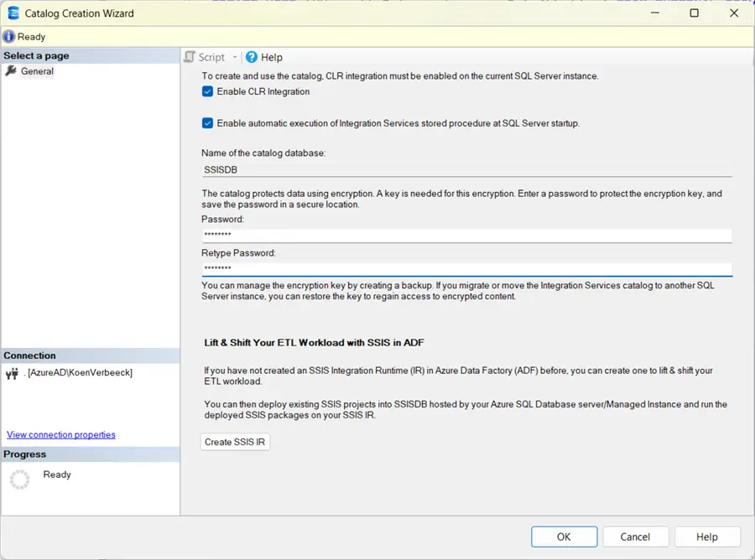755x560 pixels.
Task: Click the Connection section header
Action: click(91, 355)
